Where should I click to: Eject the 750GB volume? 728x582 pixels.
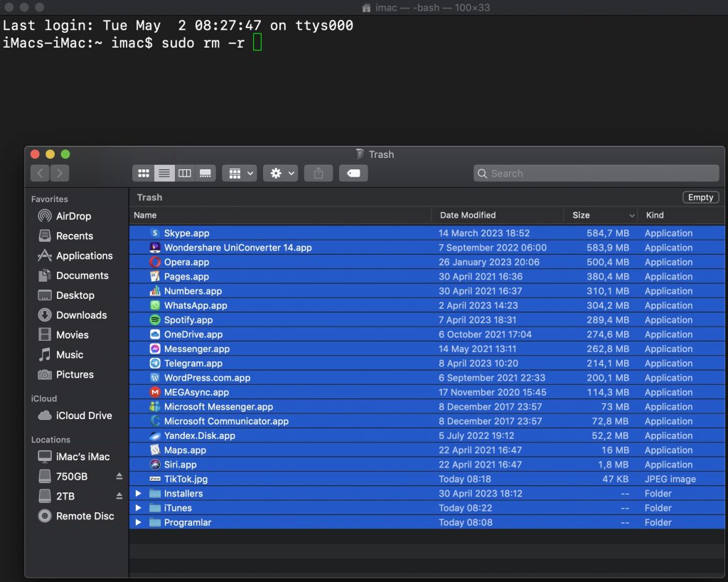click(x=119, y=477)
